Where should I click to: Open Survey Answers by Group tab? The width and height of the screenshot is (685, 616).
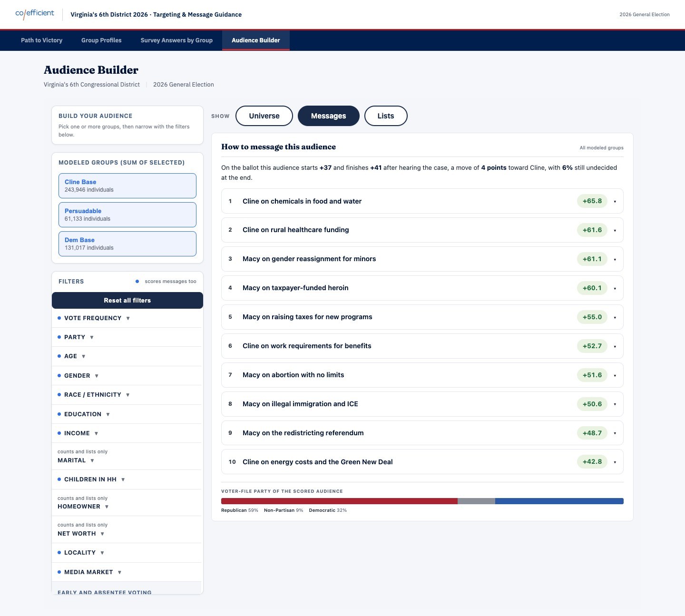coord(176,40)
